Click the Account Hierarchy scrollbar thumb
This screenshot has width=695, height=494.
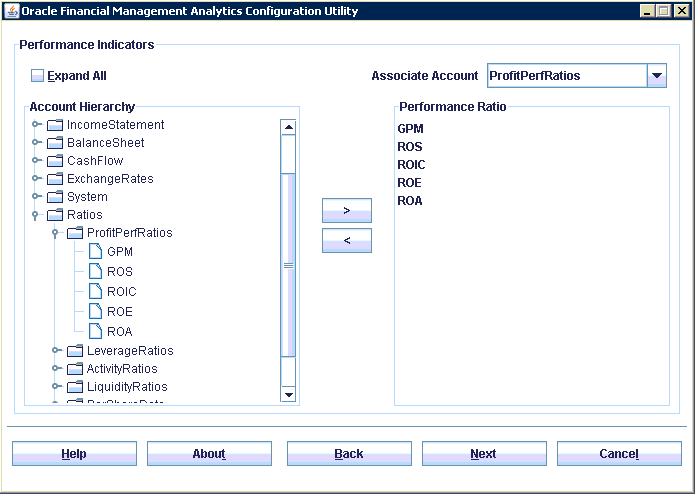coord(289,265)
